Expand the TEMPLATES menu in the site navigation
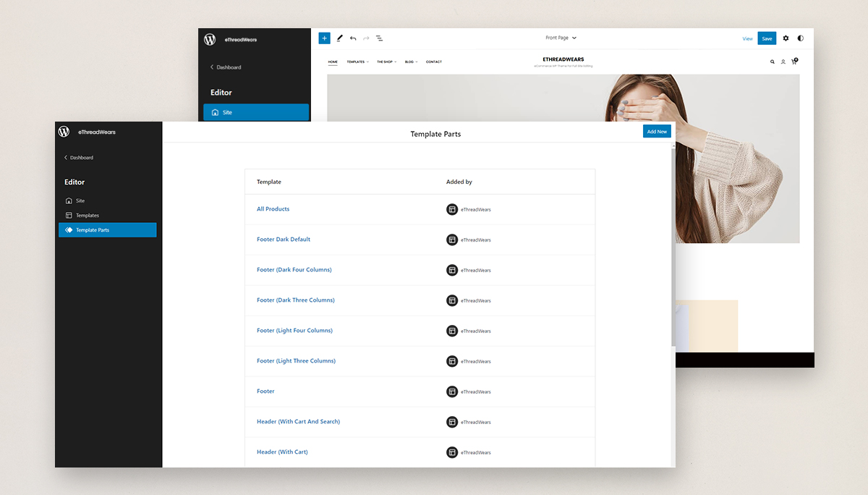This screenshot has height=495, width=868. 357,62
